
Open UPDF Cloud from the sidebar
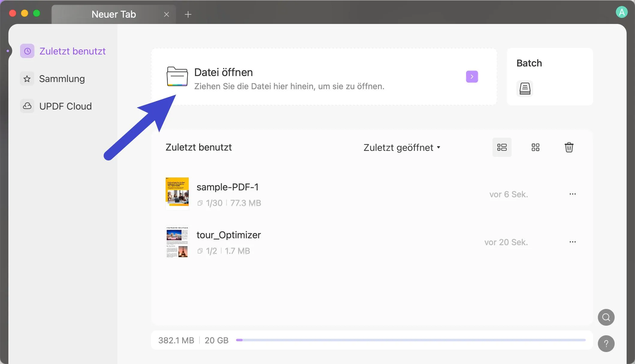pos(27,106)
